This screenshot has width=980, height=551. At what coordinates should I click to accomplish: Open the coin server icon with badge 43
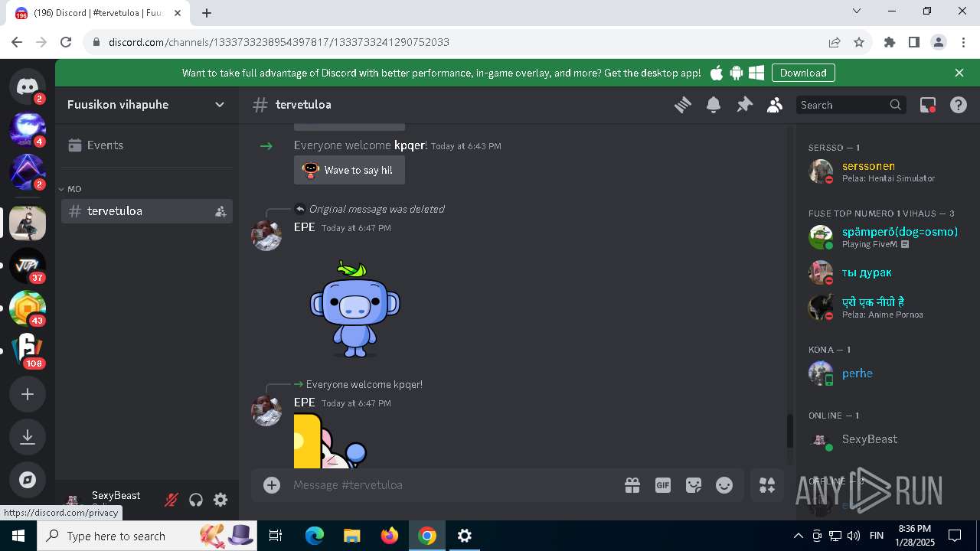click(x=28, y=308)
